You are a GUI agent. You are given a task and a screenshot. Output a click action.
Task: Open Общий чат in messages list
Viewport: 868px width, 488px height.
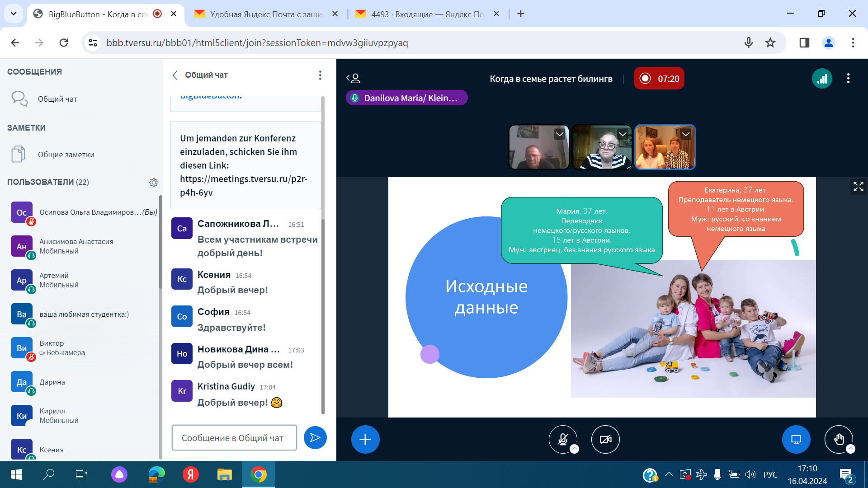tap(57, 99)
